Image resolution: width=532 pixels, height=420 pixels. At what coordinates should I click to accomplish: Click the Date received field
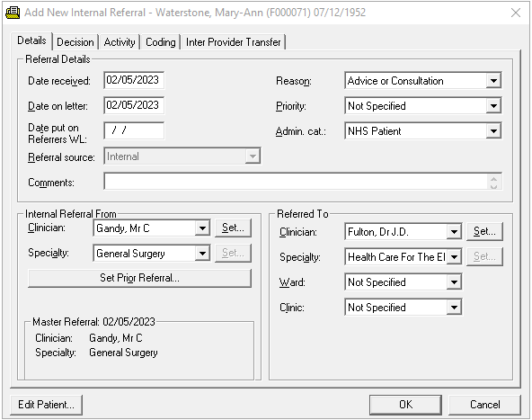(x=134, y=80)
